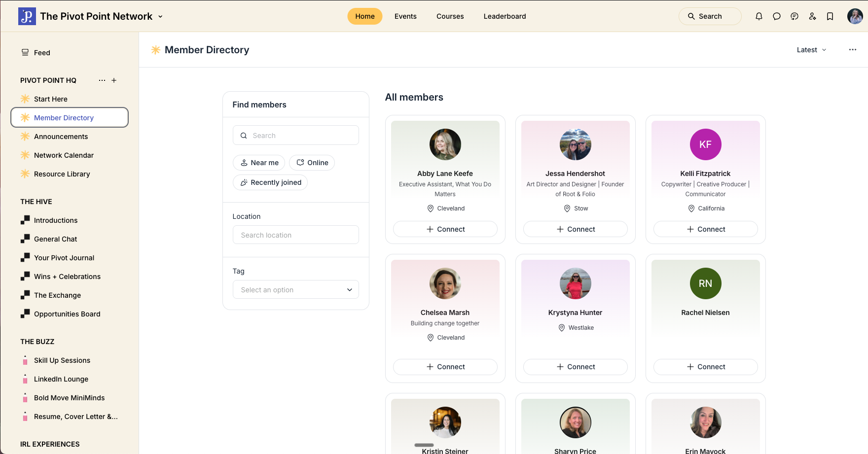Connect with Abby Lane Keefe
868x454 pixels.
(x=445, y=229)
